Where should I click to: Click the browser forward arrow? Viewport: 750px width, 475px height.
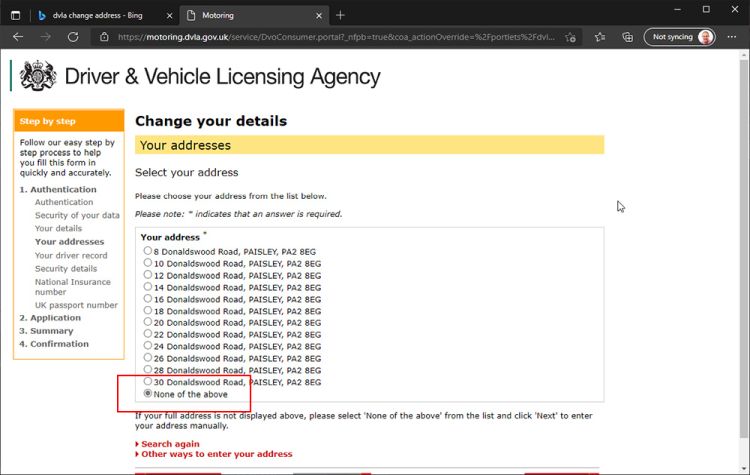(x=45, y=37)
